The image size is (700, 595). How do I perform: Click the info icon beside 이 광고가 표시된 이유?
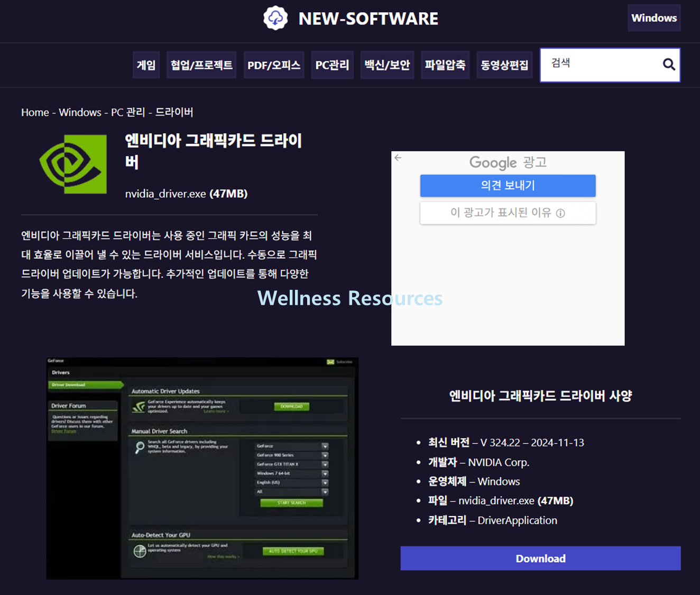560,213
